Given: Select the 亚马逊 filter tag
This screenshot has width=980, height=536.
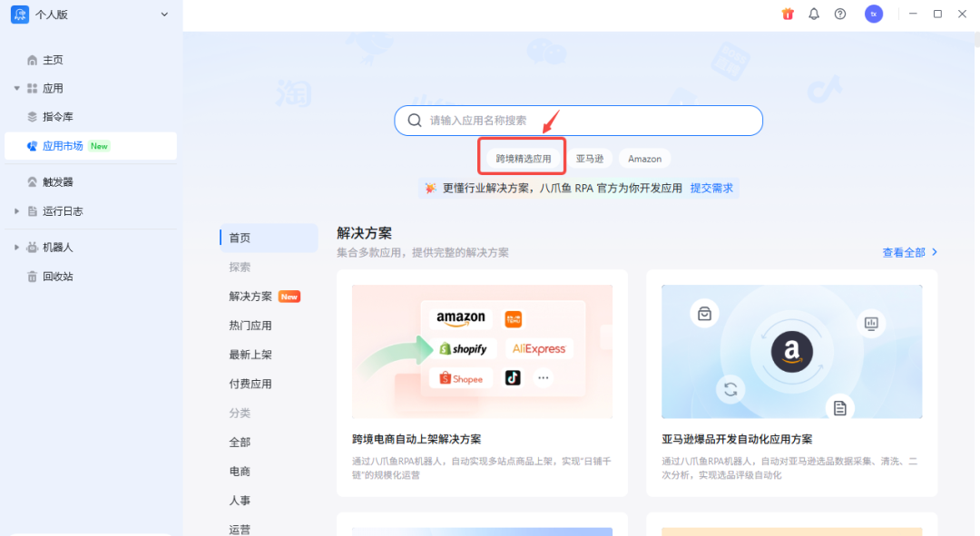Looking at the screenshot, I should click(x=590, y=157).
